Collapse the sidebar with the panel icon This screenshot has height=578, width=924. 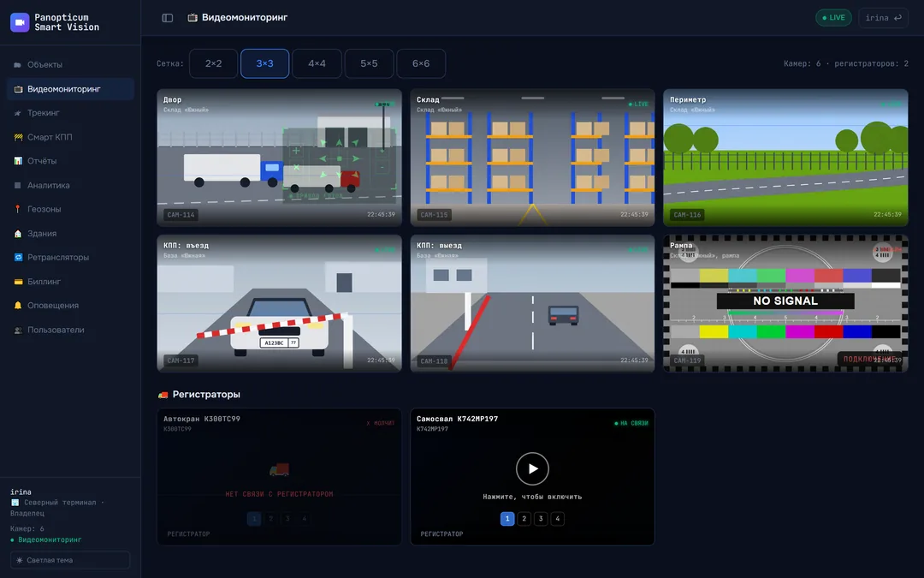[168, 18]
